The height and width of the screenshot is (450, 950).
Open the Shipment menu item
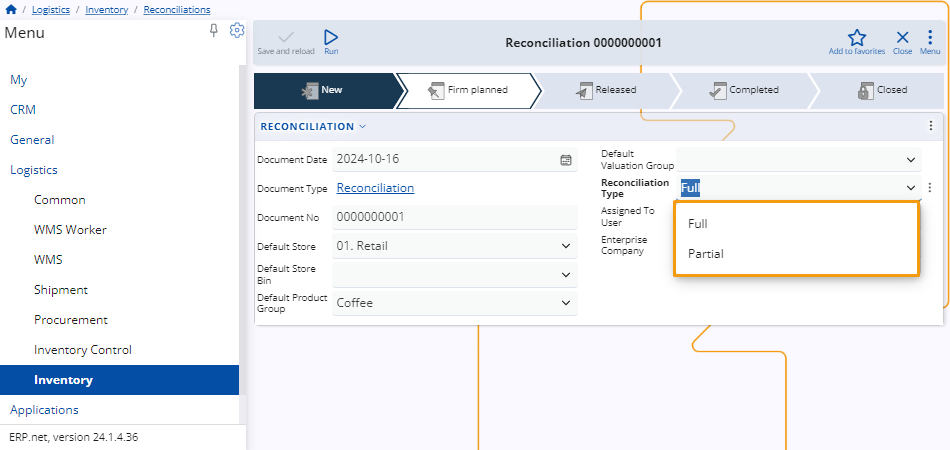coord(61,290)
